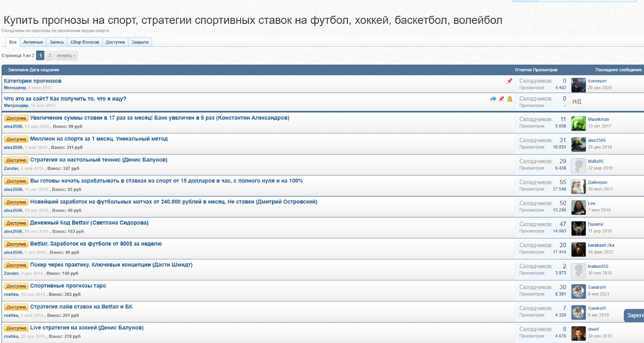Open thread Денежный Код Betfair

point(89,223)
